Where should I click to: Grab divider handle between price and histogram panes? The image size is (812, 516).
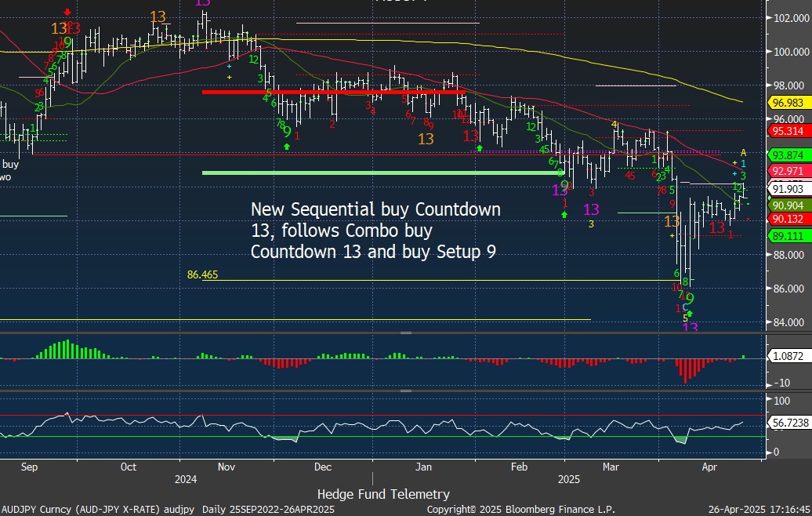(405, 333)
